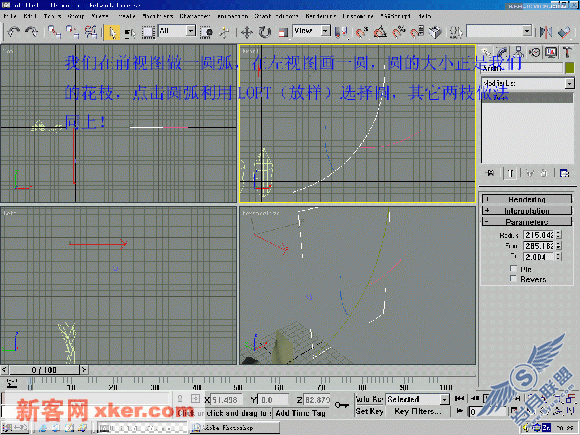This screenshot has height=435, width=580.
Task: Click the Radius spinner arrows
Action: tap(559, 235)
